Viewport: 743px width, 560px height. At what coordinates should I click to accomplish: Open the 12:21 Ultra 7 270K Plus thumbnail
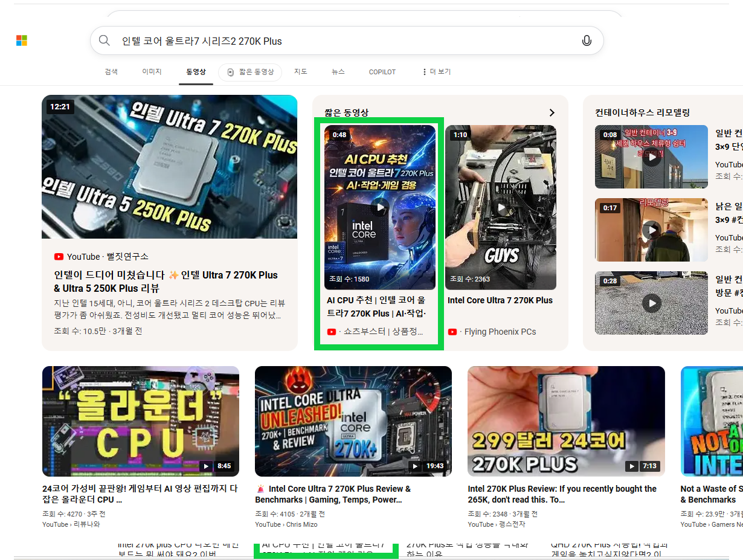(170, 167)
